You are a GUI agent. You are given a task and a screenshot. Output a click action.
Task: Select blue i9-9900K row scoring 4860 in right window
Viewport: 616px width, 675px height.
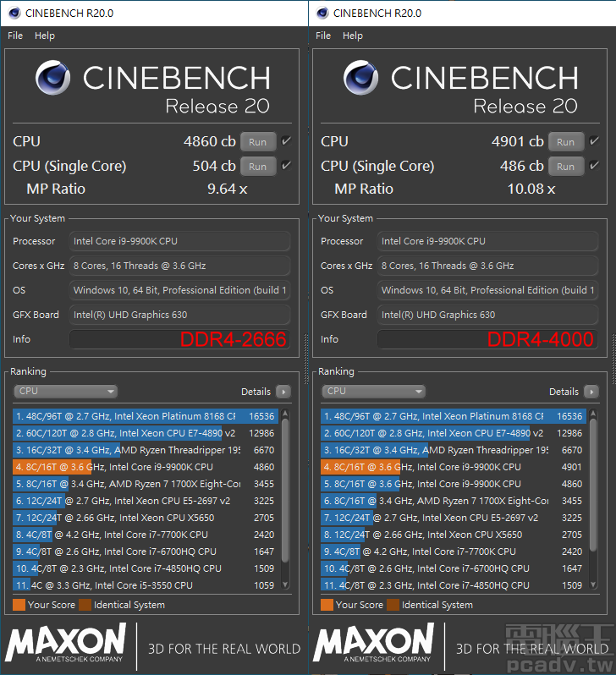[x=454, y=484]
